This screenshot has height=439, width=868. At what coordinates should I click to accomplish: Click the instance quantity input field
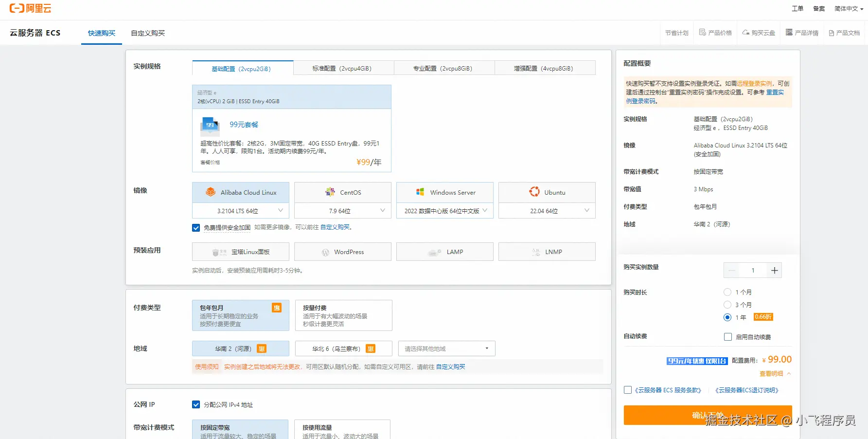coord(753,271)
